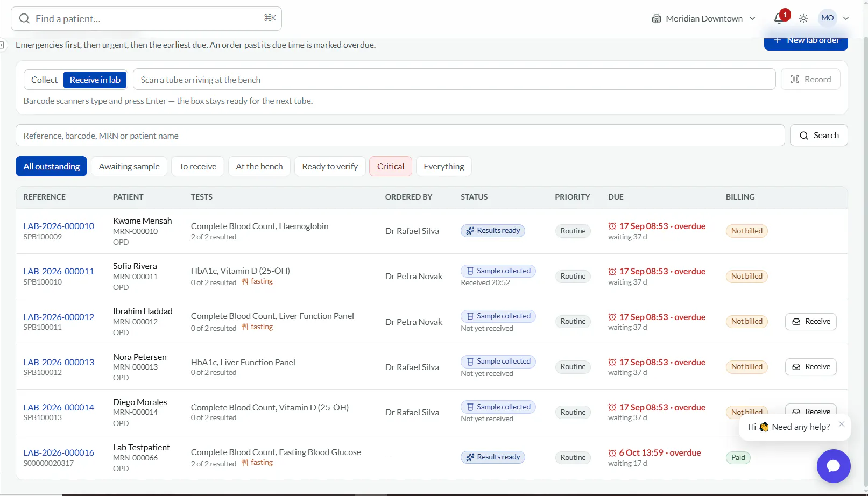The height and width of the screenshot is (496, 868).
Task: Select the Ready to verify filter tab
Action: [330, 167]
